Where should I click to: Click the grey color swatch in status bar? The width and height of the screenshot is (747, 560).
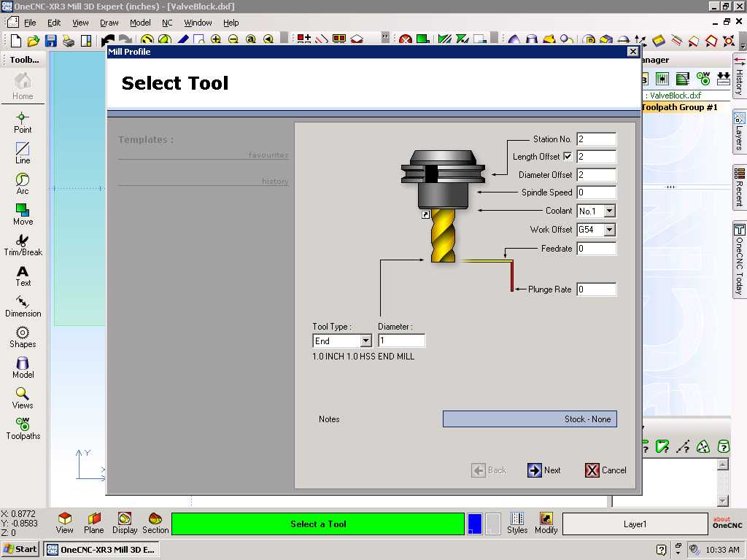(x=492, y=524)
